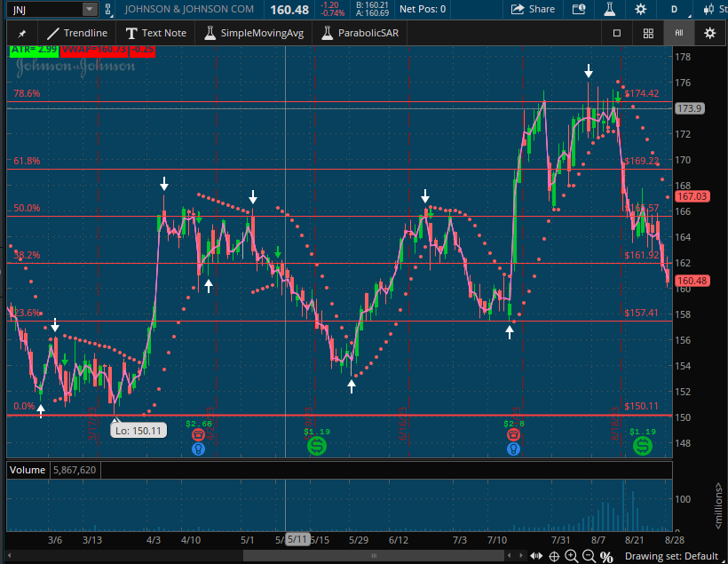Click the volume value 5,867,620

(x=75, y=470)
